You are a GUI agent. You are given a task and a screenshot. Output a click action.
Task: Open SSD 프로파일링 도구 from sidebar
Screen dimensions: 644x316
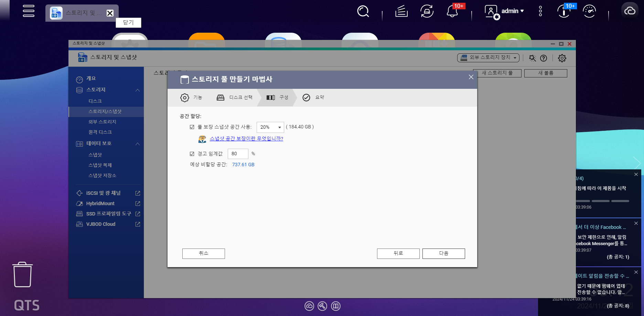109,214
